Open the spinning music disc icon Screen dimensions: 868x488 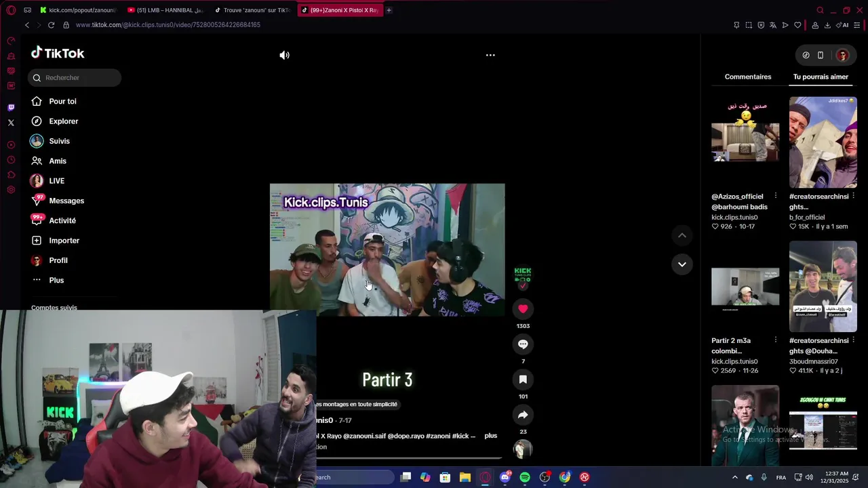click(x=523, y=449)
